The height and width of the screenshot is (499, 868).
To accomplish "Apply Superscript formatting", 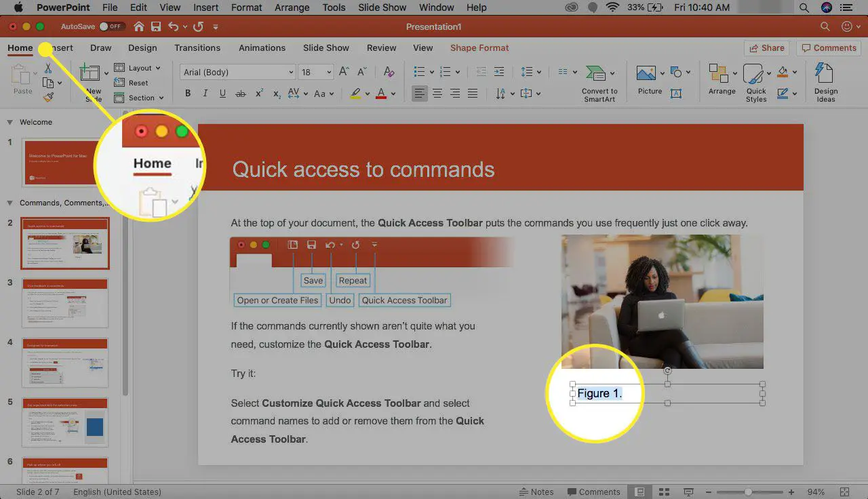I will (259, 94).
